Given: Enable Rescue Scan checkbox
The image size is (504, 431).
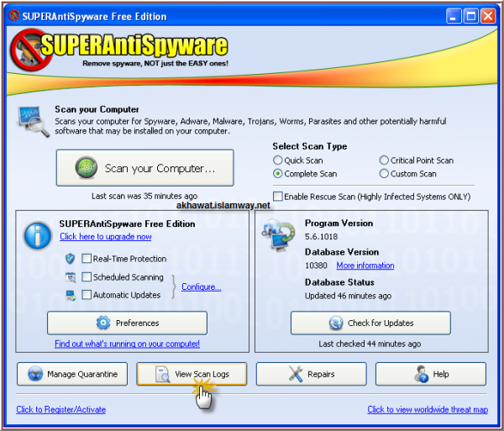Looking at the screenshot, I should click(x=278, y=196).
